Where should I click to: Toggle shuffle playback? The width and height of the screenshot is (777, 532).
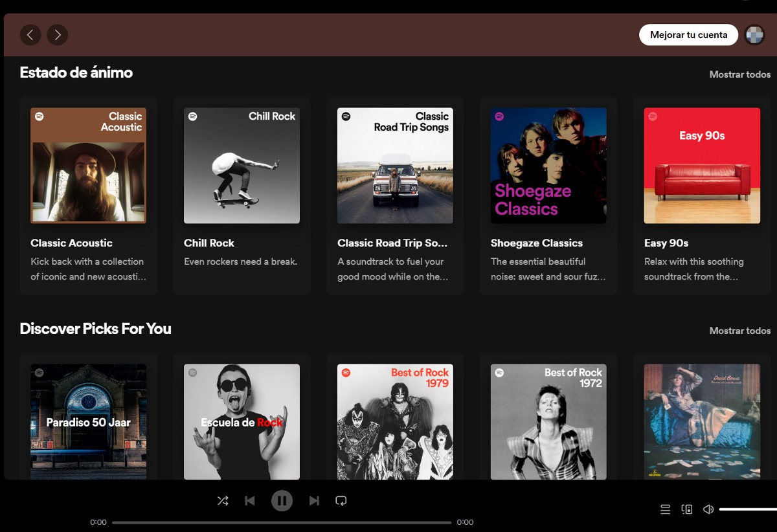coord(223,500)
